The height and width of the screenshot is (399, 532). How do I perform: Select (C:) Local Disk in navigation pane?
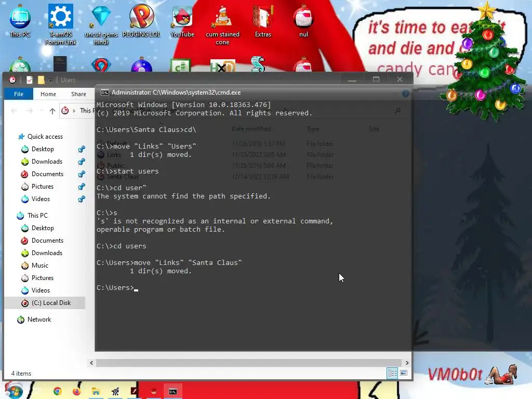(x=45, y=303)
